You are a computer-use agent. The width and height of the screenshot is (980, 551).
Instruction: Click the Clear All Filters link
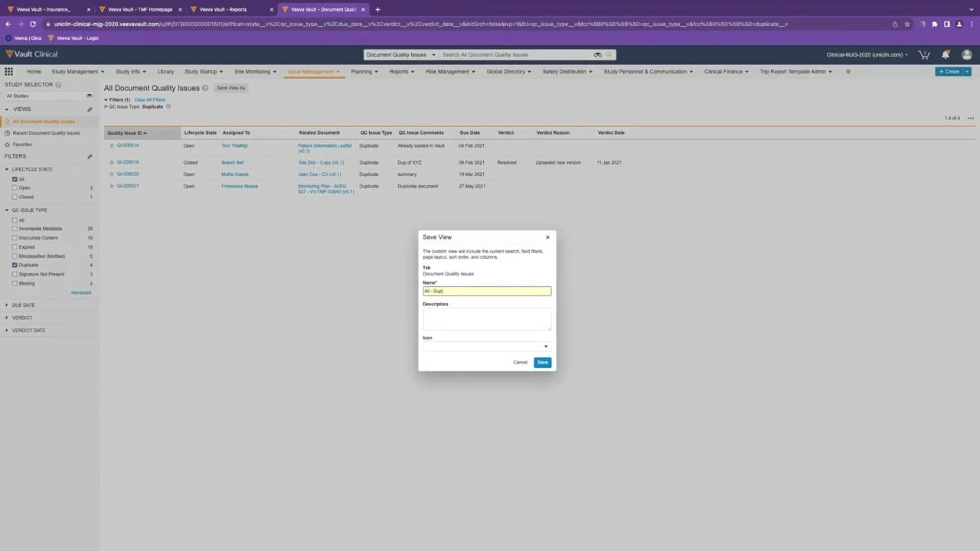[x=149, y=99]
